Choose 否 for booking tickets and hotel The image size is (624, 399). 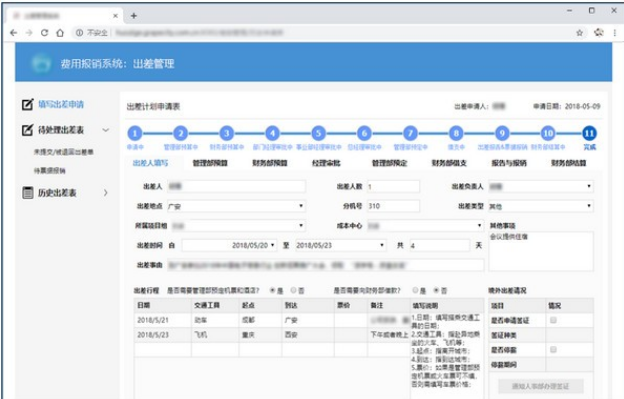[x=294, y=290]
